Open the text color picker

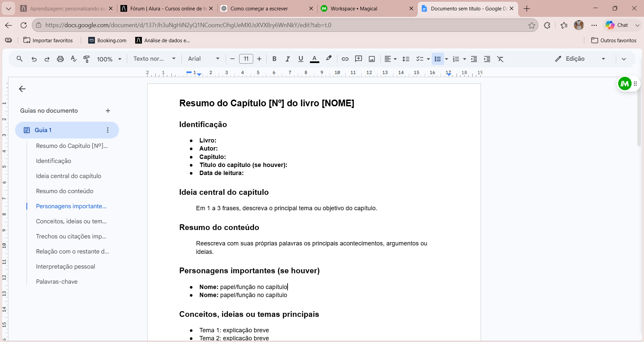(314, 59)
